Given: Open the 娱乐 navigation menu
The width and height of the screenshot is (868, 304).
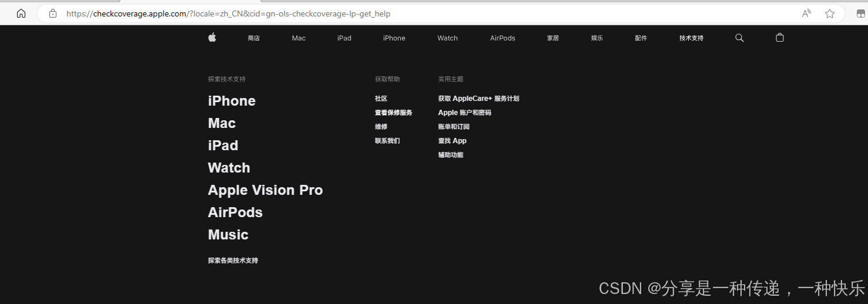Looking at the screenshot, I should pyautogui.click(x=597, y=38).
